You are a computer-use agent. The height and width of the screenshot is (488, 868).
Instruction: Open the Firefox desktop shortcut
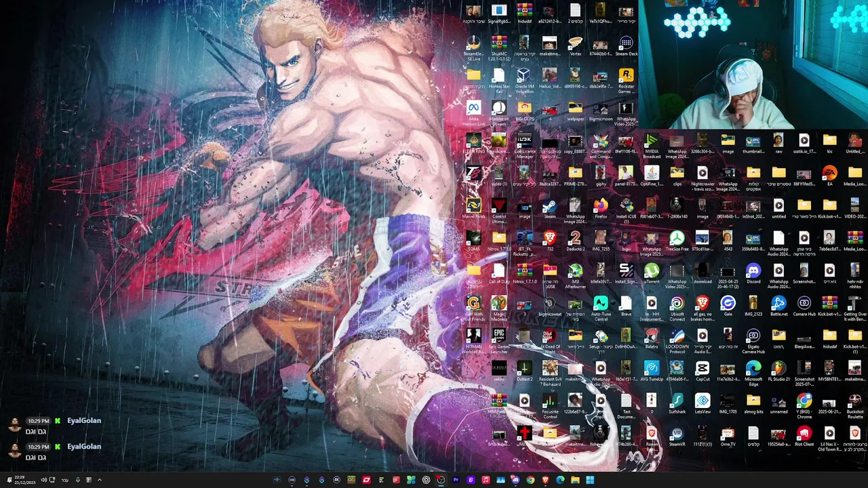point(601,208)
